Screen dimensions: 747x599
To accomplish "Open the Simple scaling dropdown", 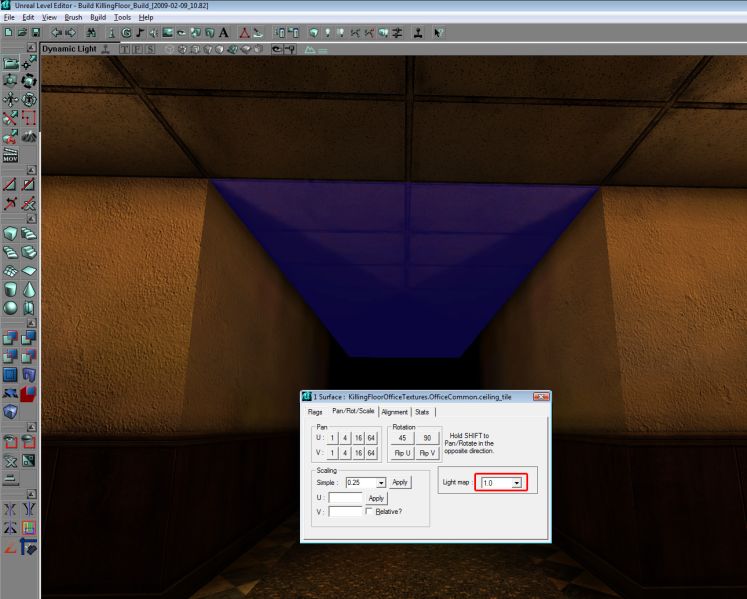I will (381, 483).
